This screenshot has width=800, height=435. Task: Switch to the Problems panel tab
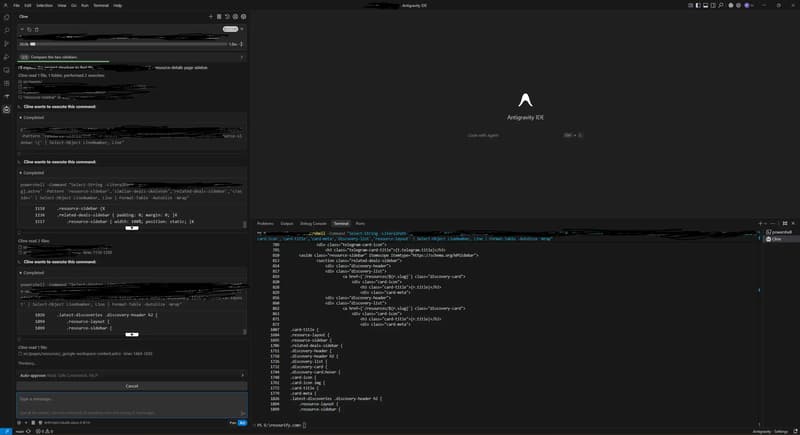[x=265, y=223]
